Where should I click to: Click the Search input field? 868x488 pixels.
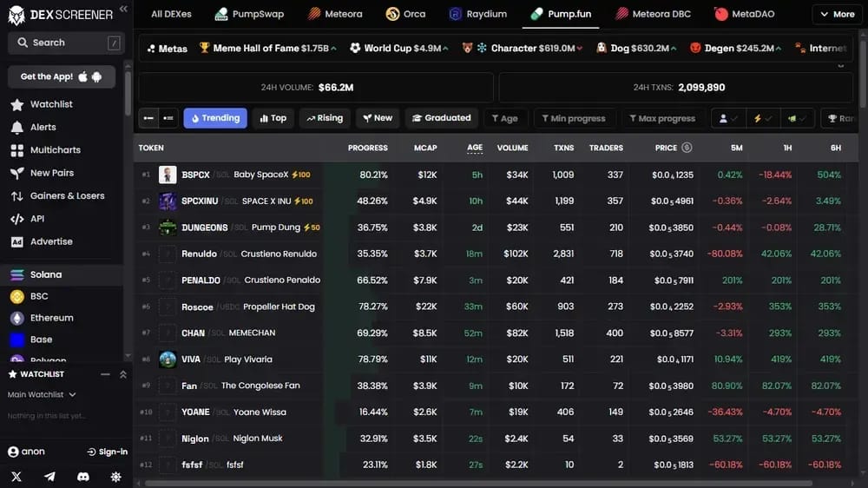pyautogui.click(x=66, y=43)
